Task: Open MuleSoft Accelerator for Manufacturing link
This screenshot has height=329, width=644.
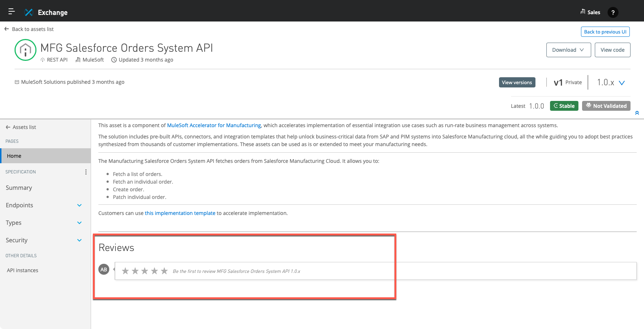Action: tap(214, 125)
